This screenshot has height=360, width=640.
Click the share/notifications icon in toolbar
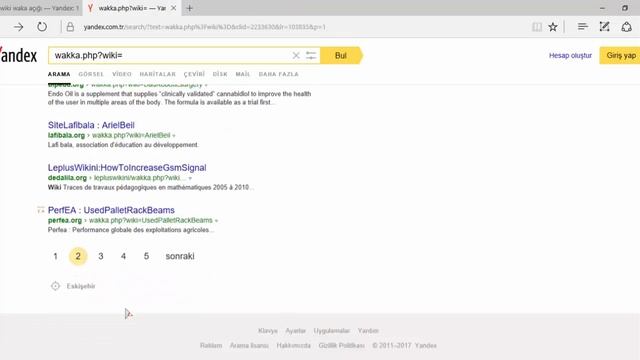(627, 27)
